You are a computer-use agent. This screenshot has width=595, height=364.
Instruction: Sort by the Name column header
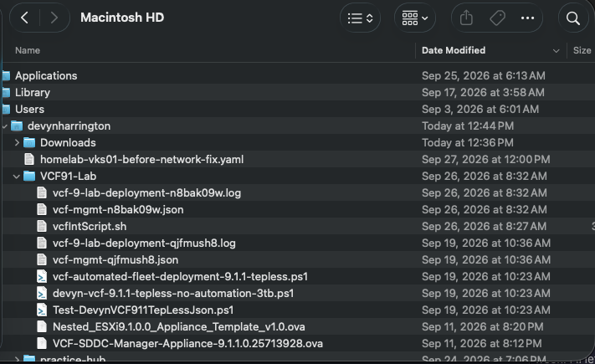click(28, 50)
